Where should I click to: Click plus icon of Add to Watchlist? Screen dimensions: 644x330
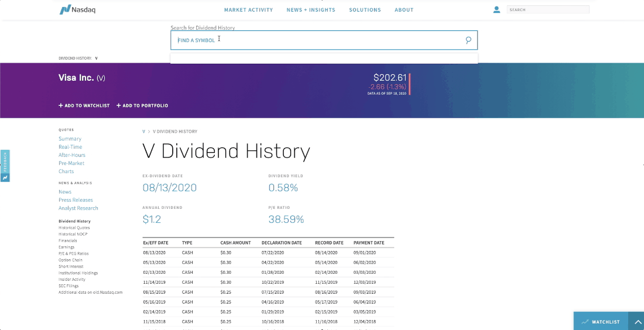[x=61, y=105]
